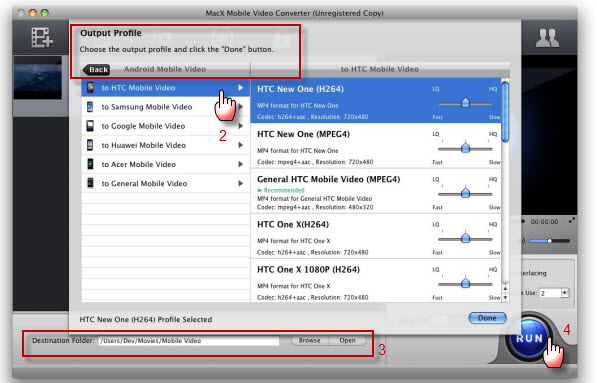Click the quality slider for HTC New One (MPEG4)

pyautogui.click(x=465, y=148)
